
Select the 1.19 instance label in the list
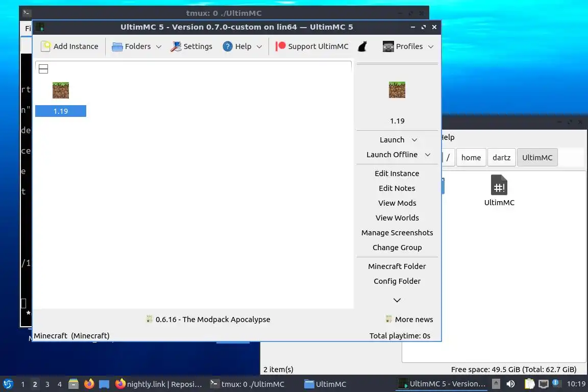(x=61, y=111)
